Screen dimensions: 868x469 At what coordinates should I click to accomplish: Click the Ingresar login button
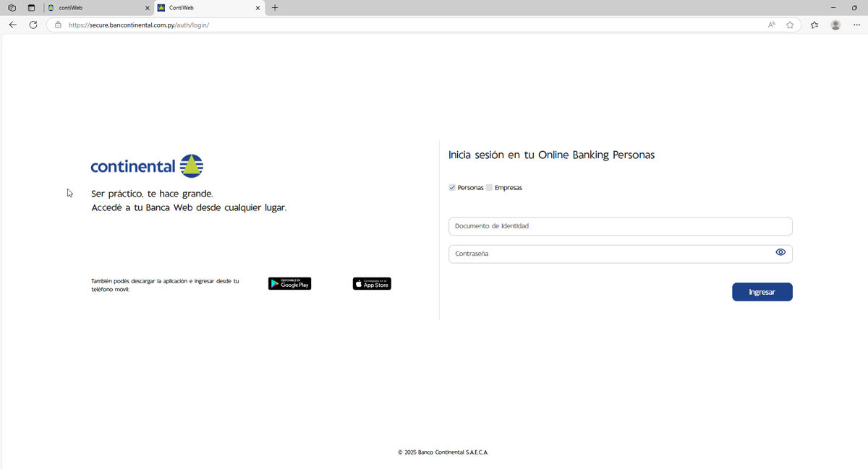(x=762, y=292)
